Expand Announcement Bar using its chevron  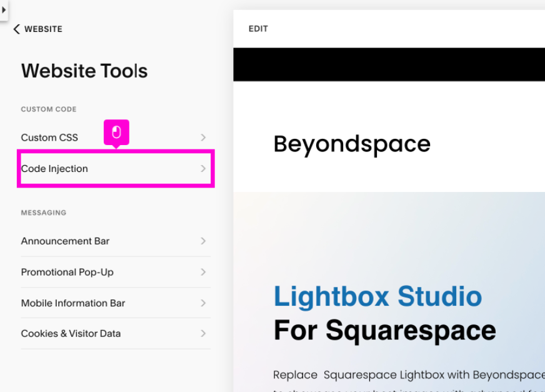pos(203,241)
